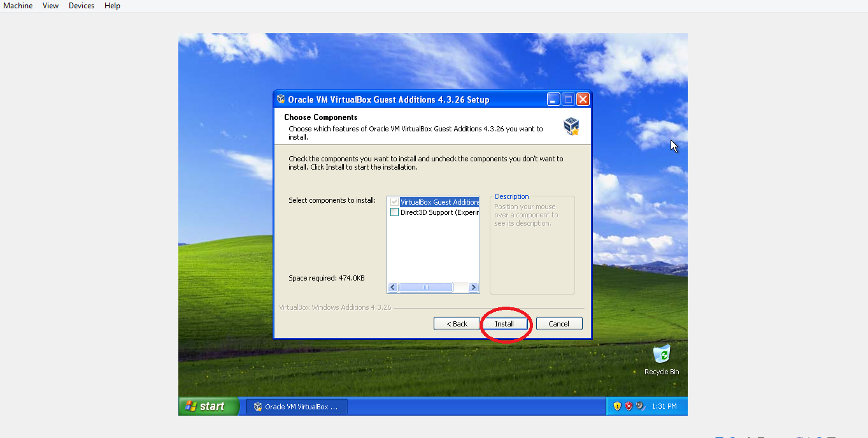Open the Help menu
The image size is (868, 438).
(112, 6)
